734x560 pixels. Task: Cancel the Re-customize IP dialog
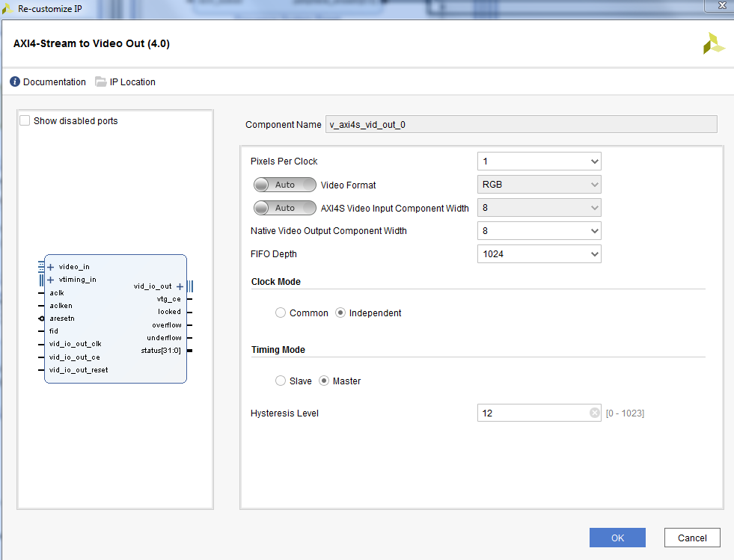point(692,538)
